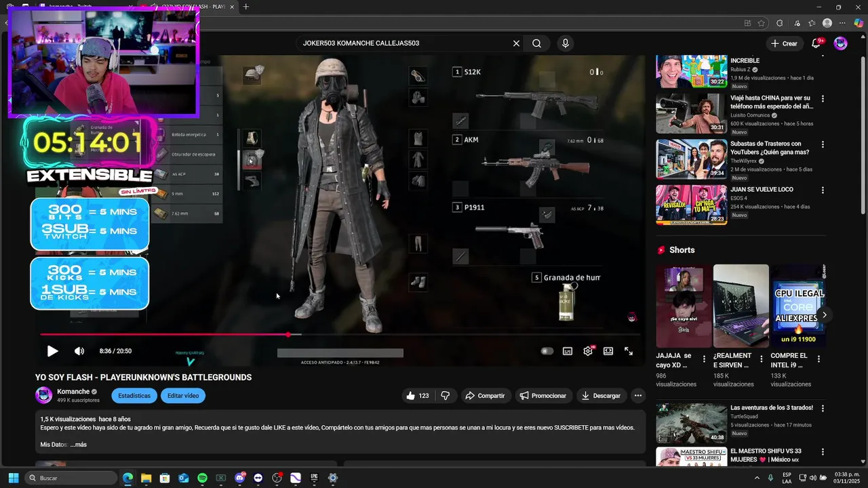Screen dimensions: 868x488
Task: Open Estadísticas for this video
Action: [x=134, y=396]
